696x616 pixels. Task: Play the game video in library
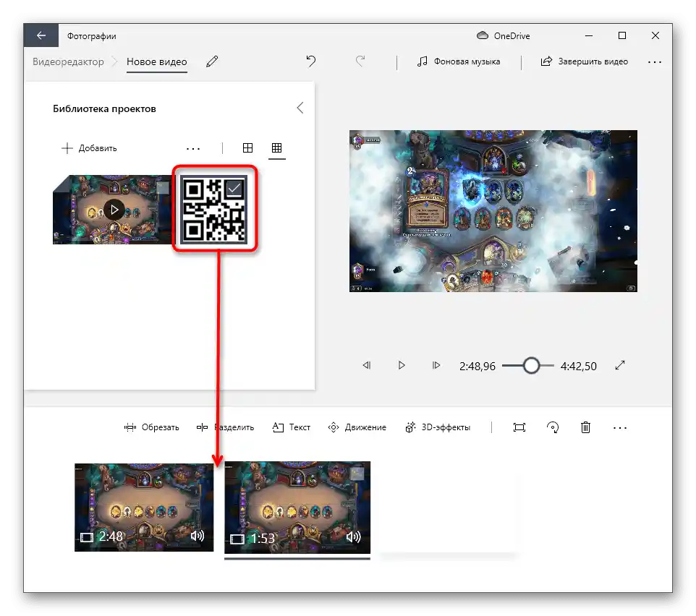pyautogui.click(x=114, y=210)
